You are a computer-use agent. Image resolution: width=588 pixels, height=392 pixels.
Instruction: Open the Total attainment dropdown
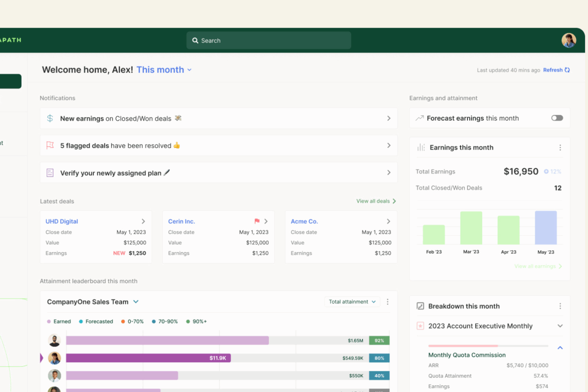(x=352, y=302)
